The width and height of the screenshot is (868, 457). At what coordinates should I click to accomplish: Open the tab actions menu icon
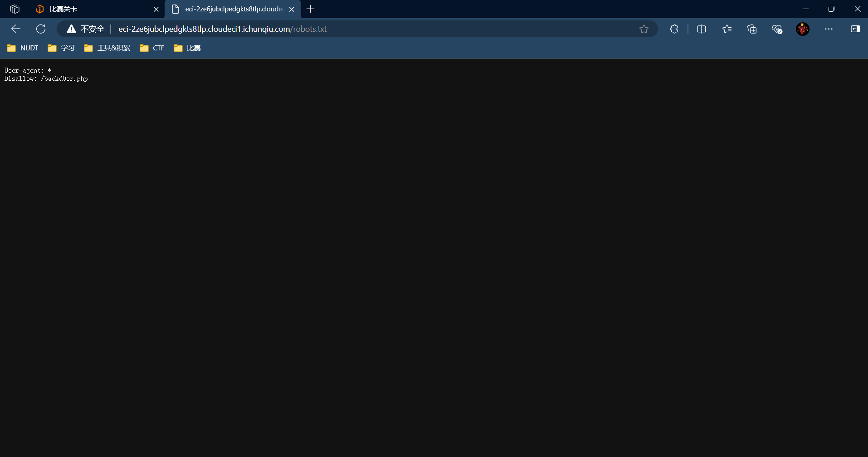point(15,9)
